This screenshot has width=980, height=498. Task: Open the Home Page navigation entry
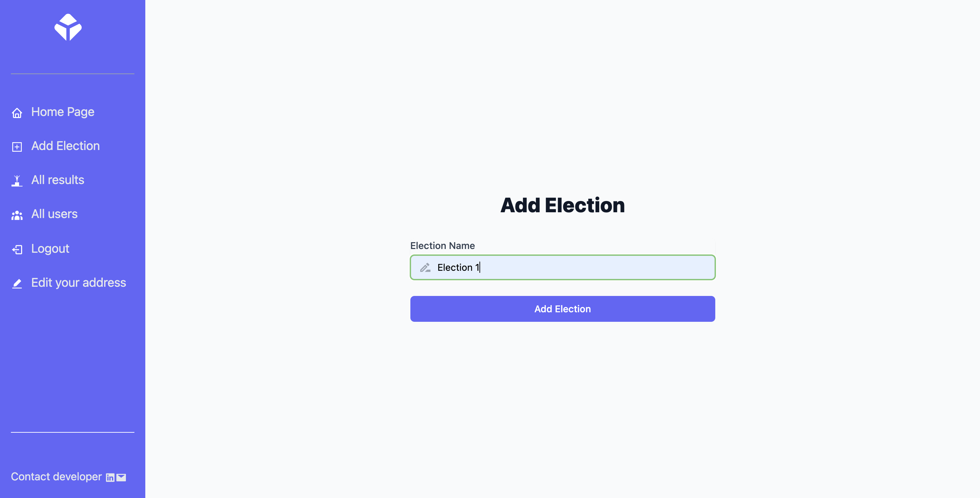[x=63, y=112]
